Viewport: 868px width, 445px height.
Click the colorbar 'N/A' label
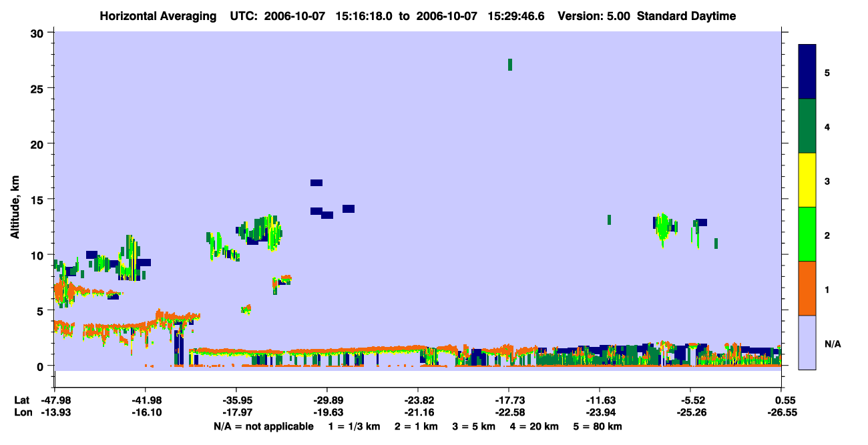coord(833,344)
